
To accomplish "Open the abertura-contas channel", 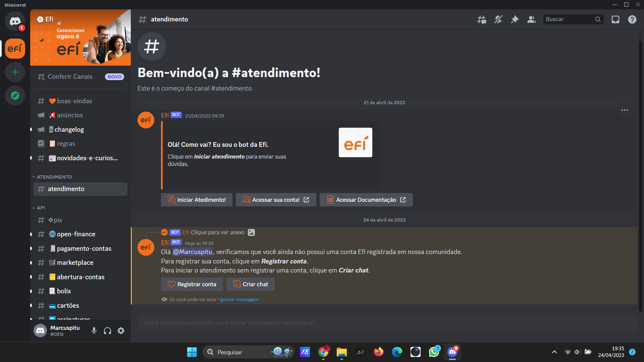I will click(80, 277).
